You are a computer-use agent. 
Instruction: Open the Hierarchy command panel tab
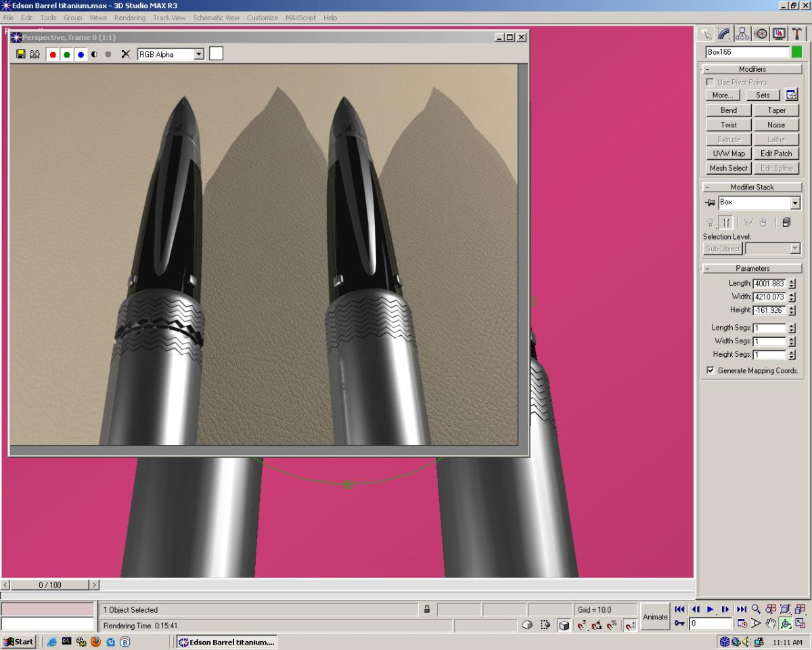[742, 34]
